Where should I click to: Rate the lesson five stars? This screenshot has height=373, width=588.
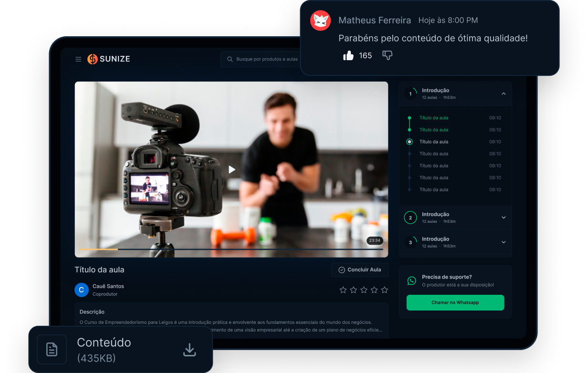click(384, 290)
